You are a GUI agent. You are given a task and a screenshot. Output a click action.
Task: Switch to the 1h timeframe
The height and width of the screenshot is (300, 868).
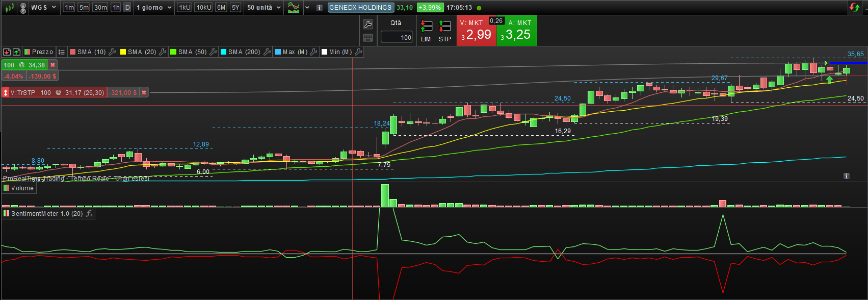(116, 8)
